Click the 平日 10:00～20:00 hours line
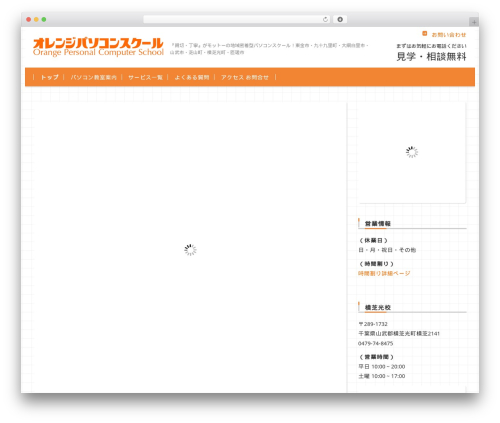 point(382,367)
